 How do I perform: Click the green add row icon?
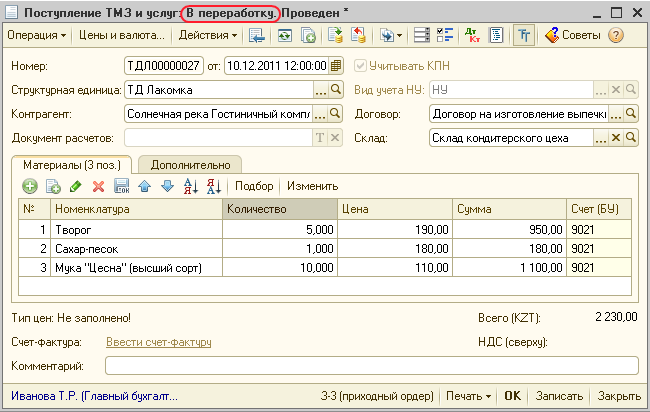pyautogui.click(x=30, y=186)
